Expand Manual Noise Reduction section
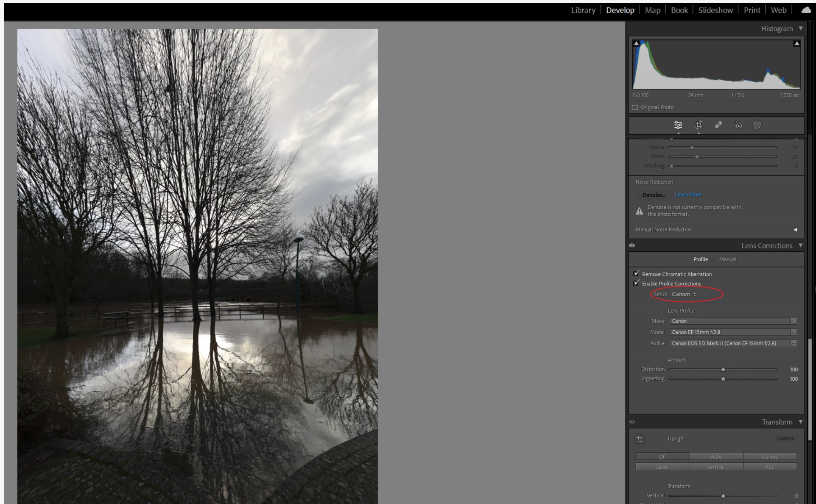Viewport: 816px width, 504px height. [795, 230]
